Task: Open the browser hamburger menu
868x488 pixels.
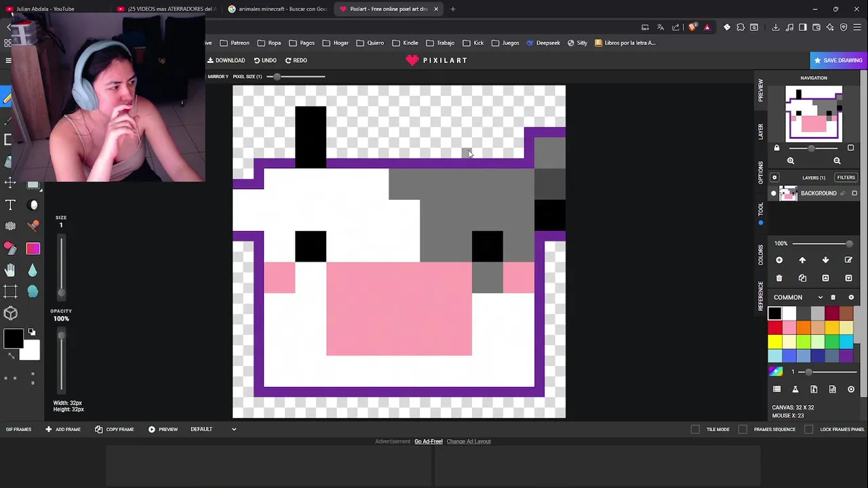Action: 859,27
